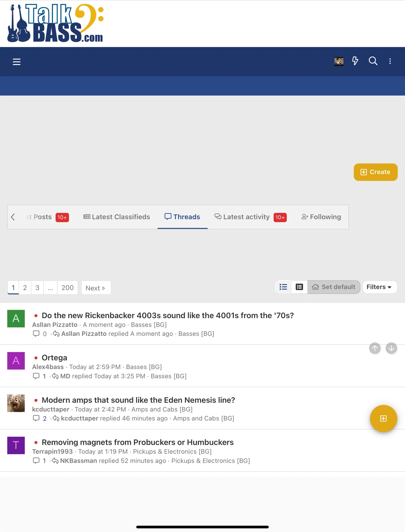405x532 pixels.
Task: Click the TalkBass.com logo
Action: coord(55,23)
